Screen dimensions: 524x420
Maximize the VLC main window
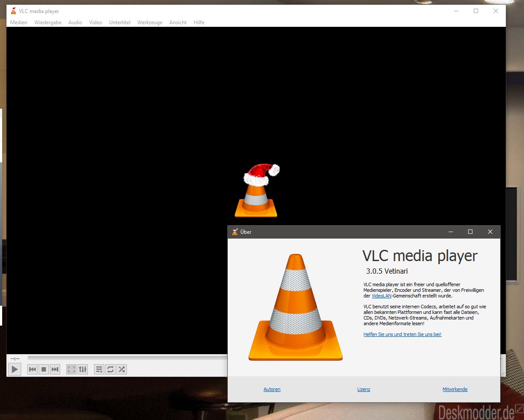(x=476, y=11)
